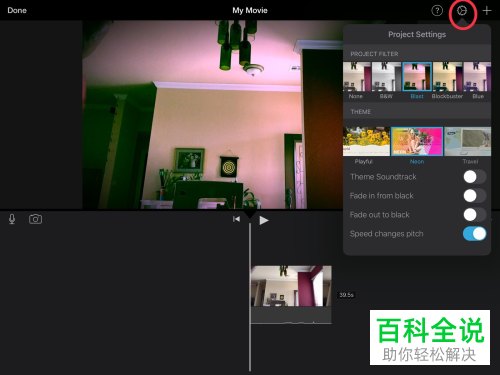Open the help question mark icon
The height and width of the screenshot is (375, 500).
(x=437, y=11)
